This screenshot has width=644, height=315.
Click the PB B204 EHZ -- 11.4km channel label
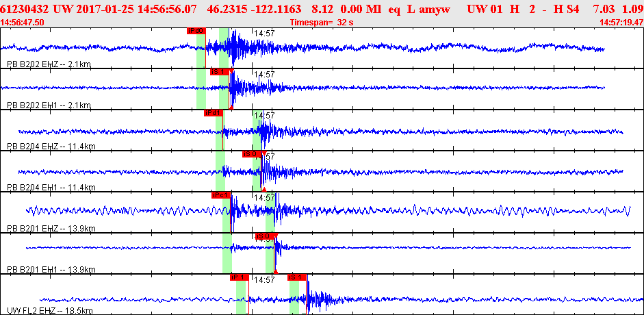51,147
